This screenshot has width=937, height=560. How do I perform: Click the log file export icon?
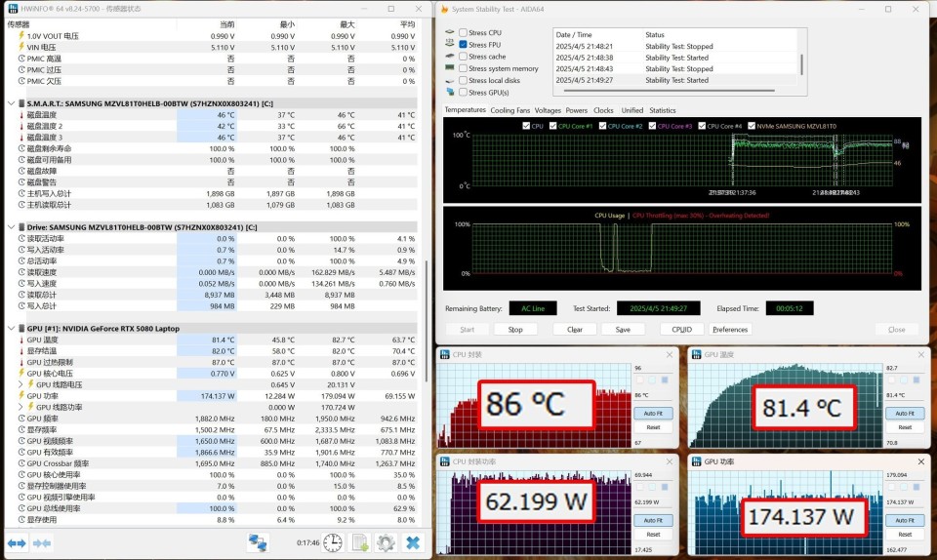tap(359, 542)
